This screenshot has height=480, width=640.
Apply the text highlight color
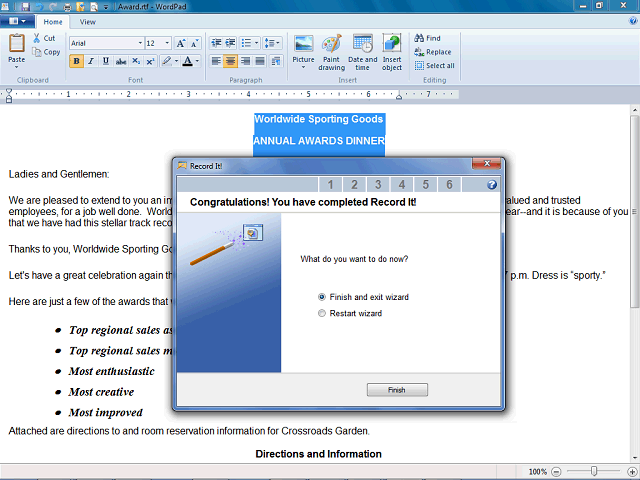166,61
